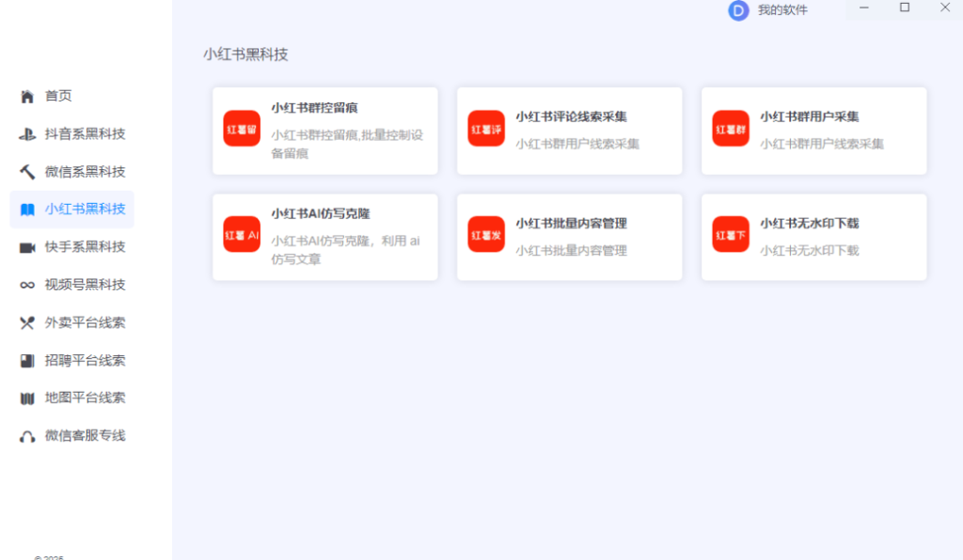The height and width of the screenshot is (560, 963).
Task: Launch the 小红书批量内容管理 tool
Action: pyautogui.click(x=569, y=235)
